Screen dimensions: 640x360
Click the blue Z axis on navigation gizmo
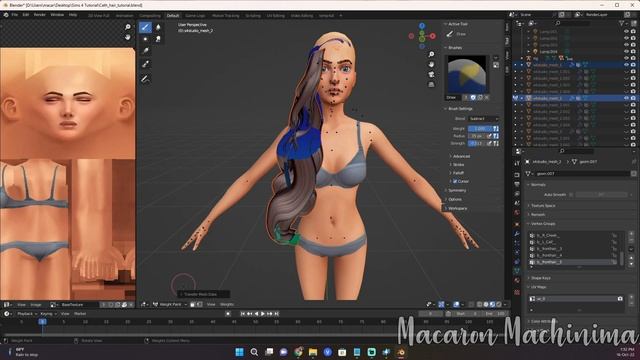click(x=422, y=26)
